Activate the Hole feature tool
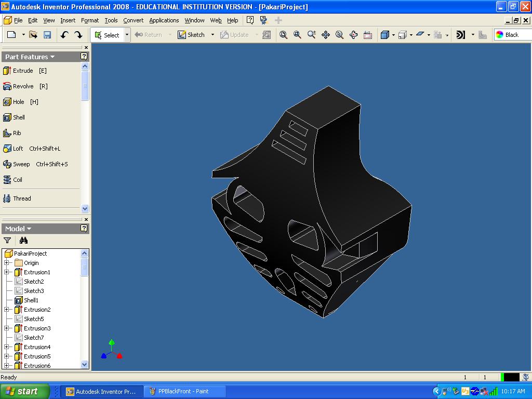Image resolution: width=532 pixels, height=399 pixels. pos(18,102)
